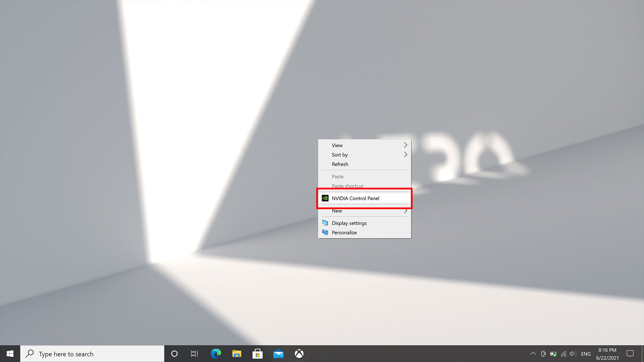This screenshot has height=362, width=644.
Task: Click the search magnifier icon
Action: (30, 354)
